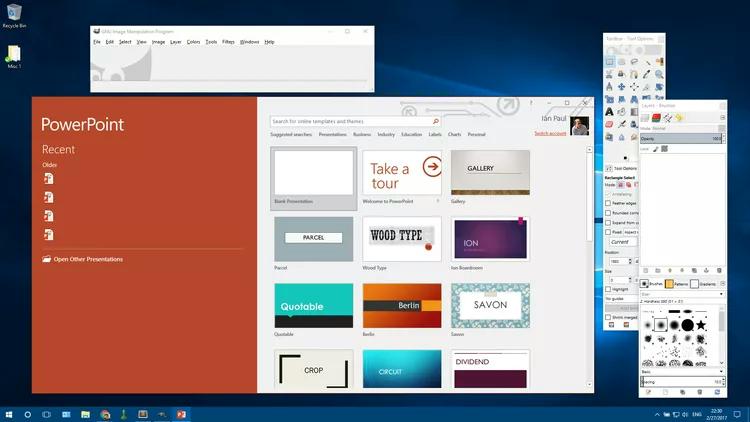Choose the Color Picker eyedropper tool
750x422 pixels.
647,74
